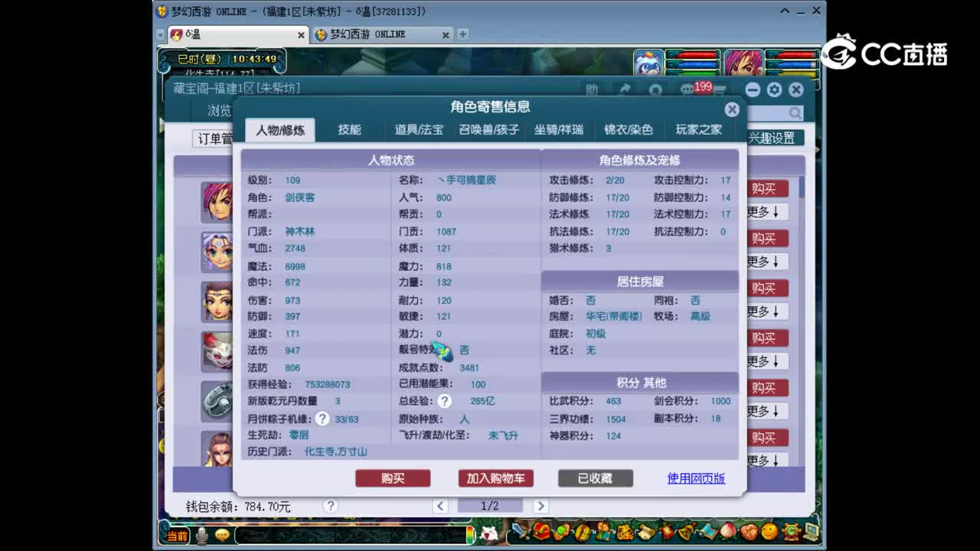Screen dimensions: 980x551
Task: Click the share arrow icon in header
Action: tap(624, 90)
